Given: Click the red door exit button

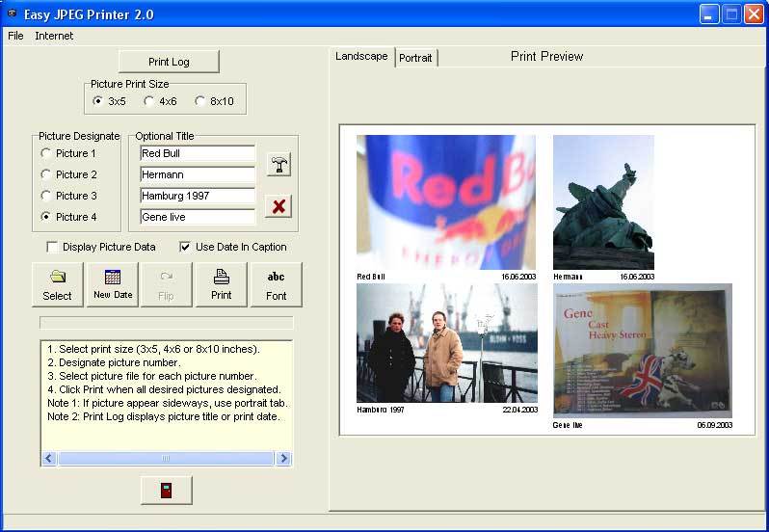Looking at the screenshot, I should coord(167,490).
